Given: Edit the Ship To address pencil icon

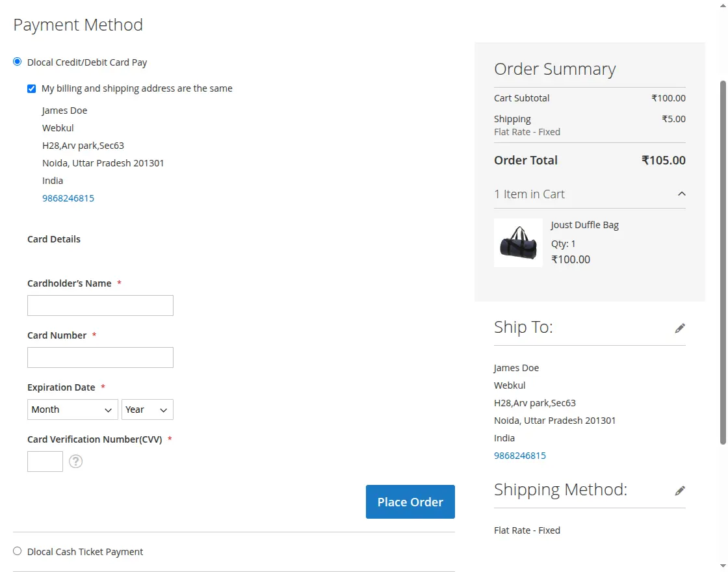Looking at the screenshot, I should (x=680, y=328).
